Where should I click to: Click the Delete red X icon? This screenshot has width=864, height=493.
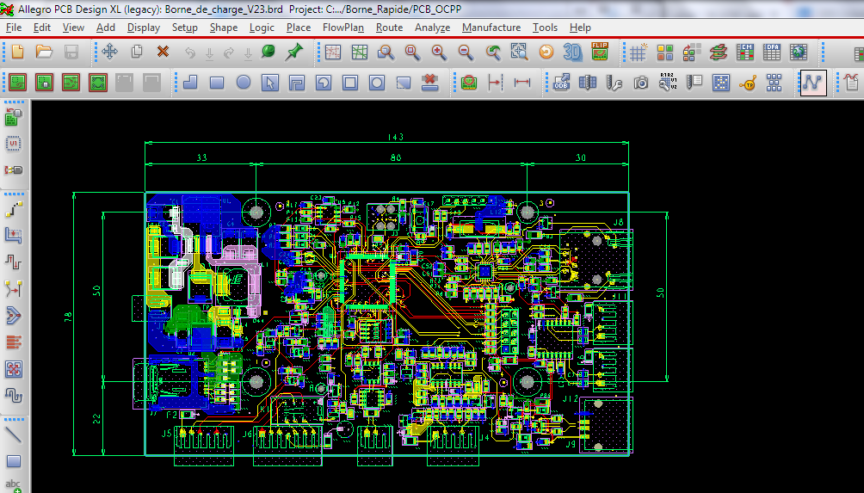[x=163, y=52]
